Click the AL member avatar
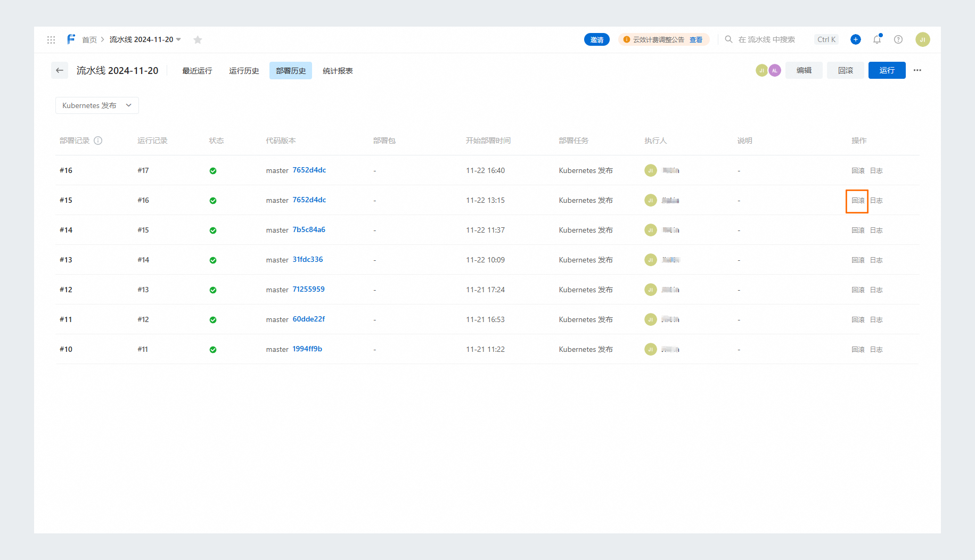The image size is (975, 560). (x=775, y=70)
